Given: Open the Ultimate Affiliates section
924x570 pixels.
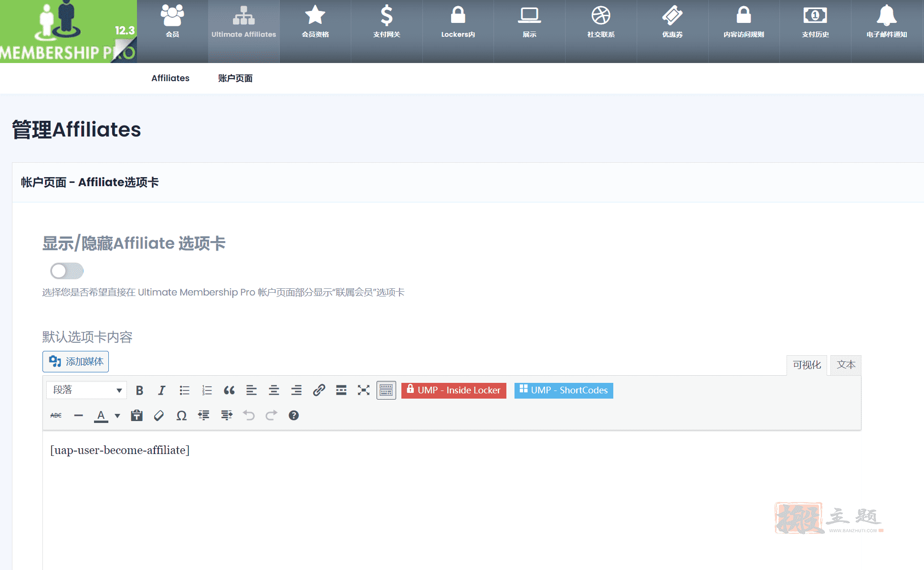Looking at the screenshot, I should 244,32.
